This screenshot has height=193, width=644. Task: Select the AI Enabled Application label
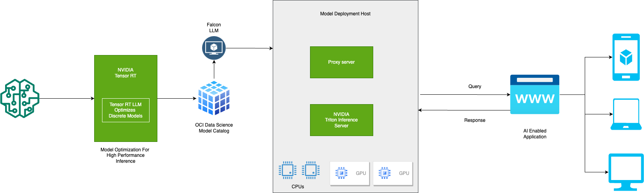click(535, 134)
